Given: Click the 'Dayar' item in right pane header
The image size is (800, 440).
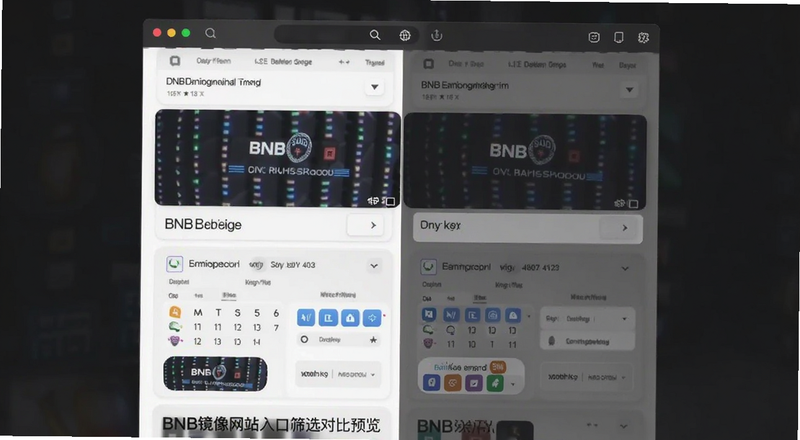Looking at the screenshot, I should click(628, 66).
